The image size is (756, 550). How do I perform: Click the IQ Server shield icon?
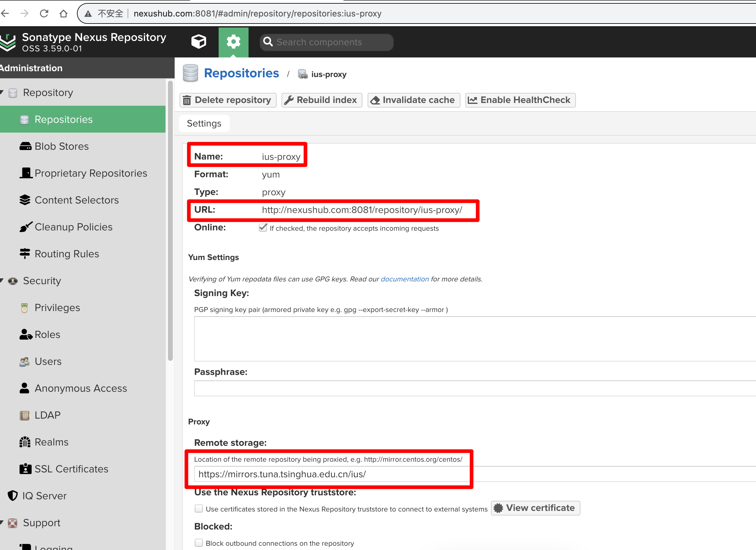[x=13, y=496]
